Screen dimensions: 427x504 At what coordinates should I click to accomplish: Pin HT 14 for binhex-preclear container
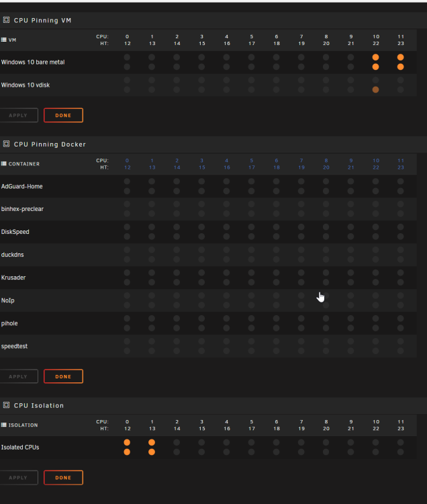point(177,214)
